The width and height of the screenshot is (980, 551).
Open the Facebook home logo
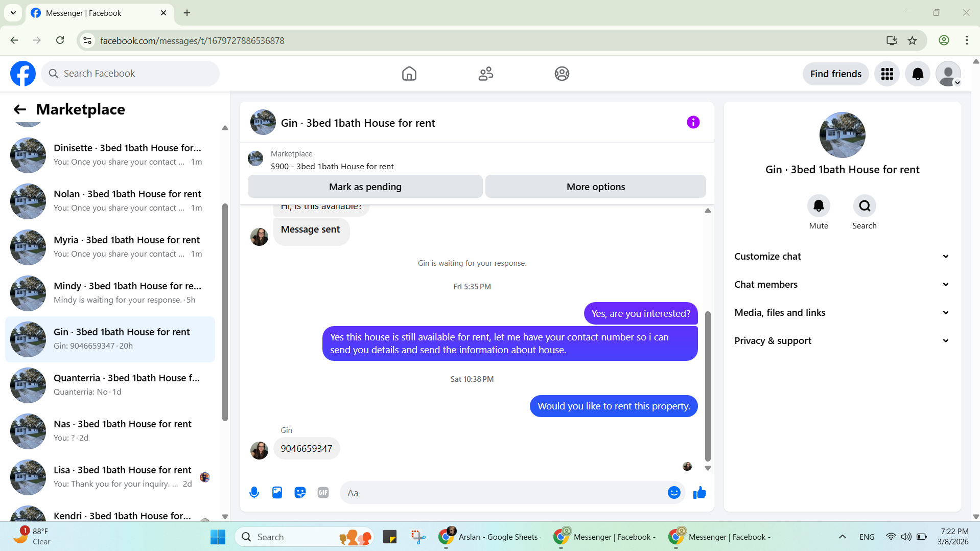[x=23, y=74]
